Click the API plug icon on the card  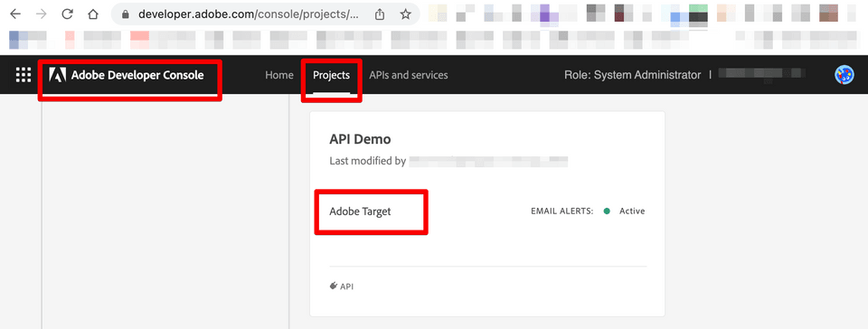click(334, 286)
